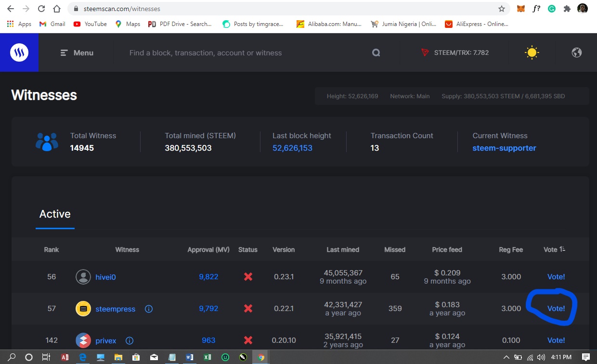This screenshot has height=364, width=597.
Task: Open AliExpress bookmark
Action: click(477, 24)
